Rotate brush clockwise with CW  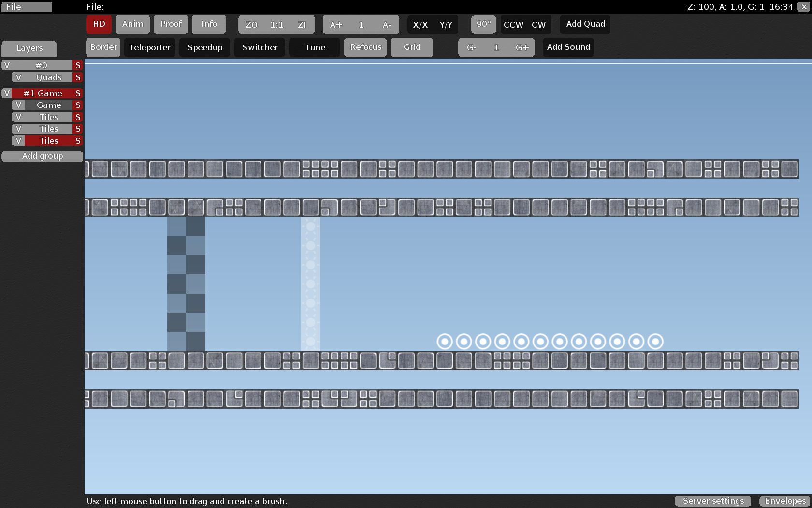pyautogui.click(x=539, y=24)
